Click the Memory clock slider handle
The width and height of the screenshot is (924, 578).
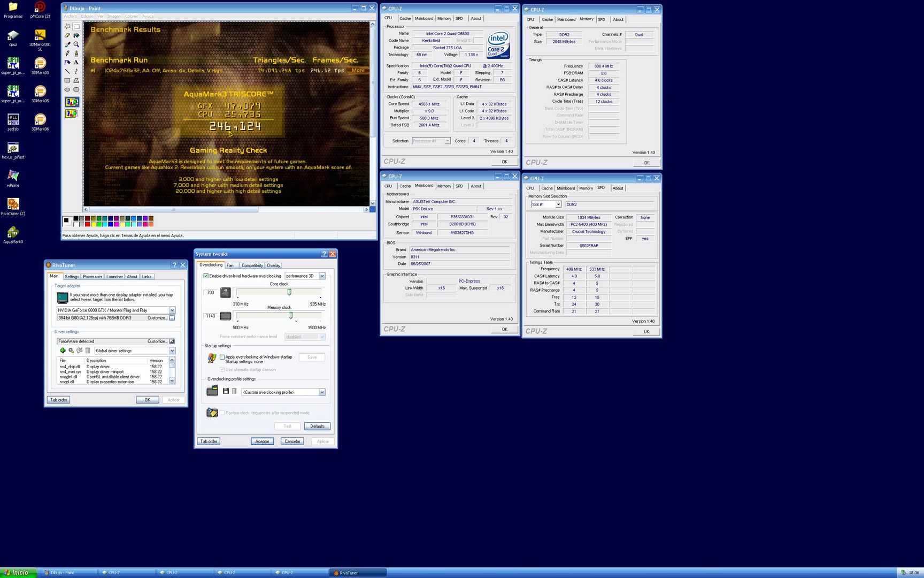click(x=291, y=316)
